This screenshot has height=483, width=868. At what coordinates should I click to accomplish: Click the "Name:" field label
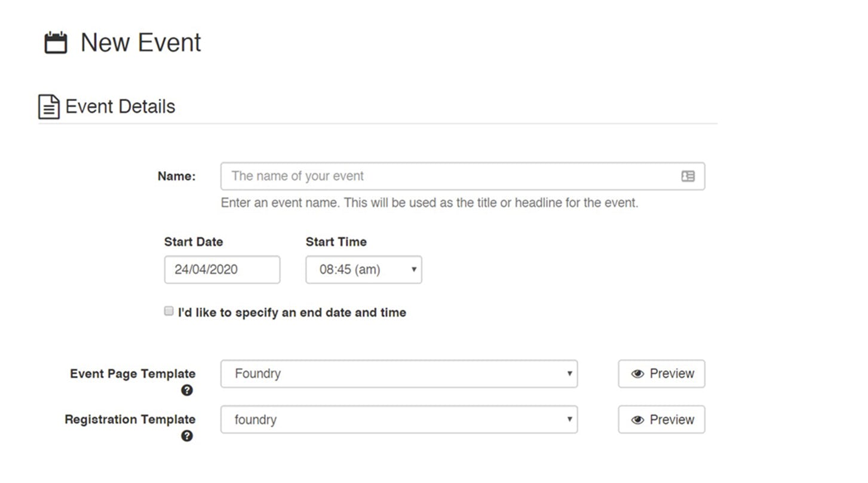click(x=176, y=176)
